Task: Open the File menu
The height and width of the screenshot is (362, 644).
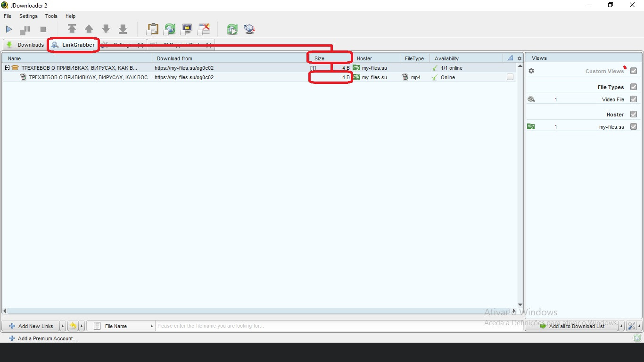Action: 8,16
